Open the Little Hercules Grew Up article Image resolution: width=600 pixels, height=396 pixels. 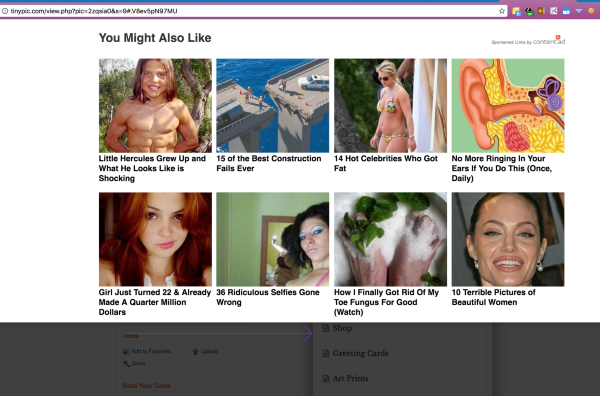coord(152,168)
